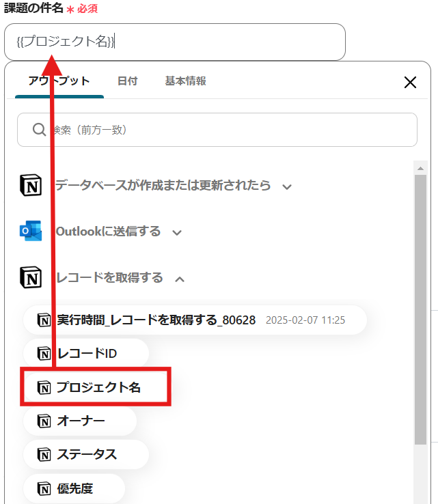Click the magnifier icon in the search box
438x504 pixels.
coord(39,130)
